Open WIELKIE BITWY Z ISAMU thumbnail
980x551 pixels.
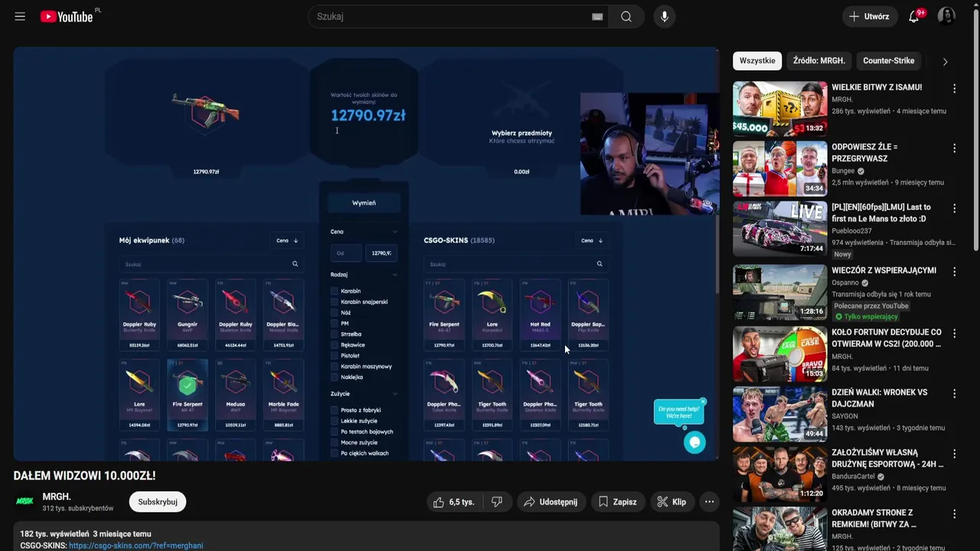coord(779,108)
